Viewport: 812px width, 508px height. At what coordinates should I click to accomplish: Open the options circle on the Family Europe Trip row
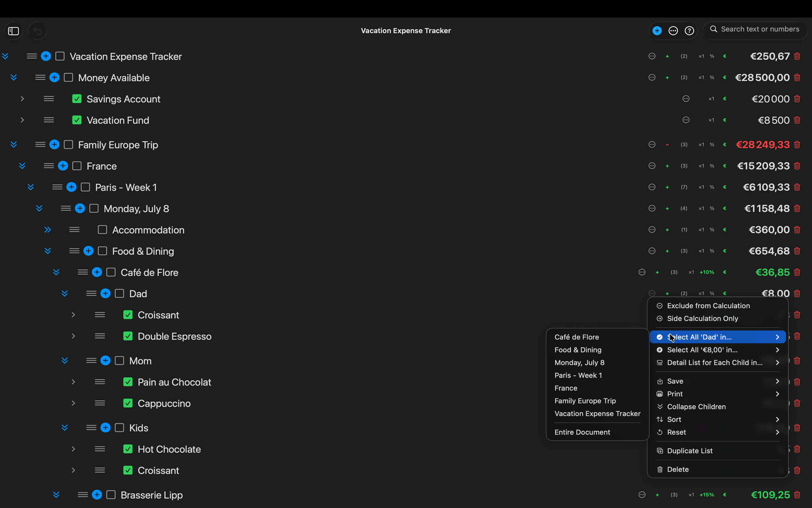(x=652, y=144)
